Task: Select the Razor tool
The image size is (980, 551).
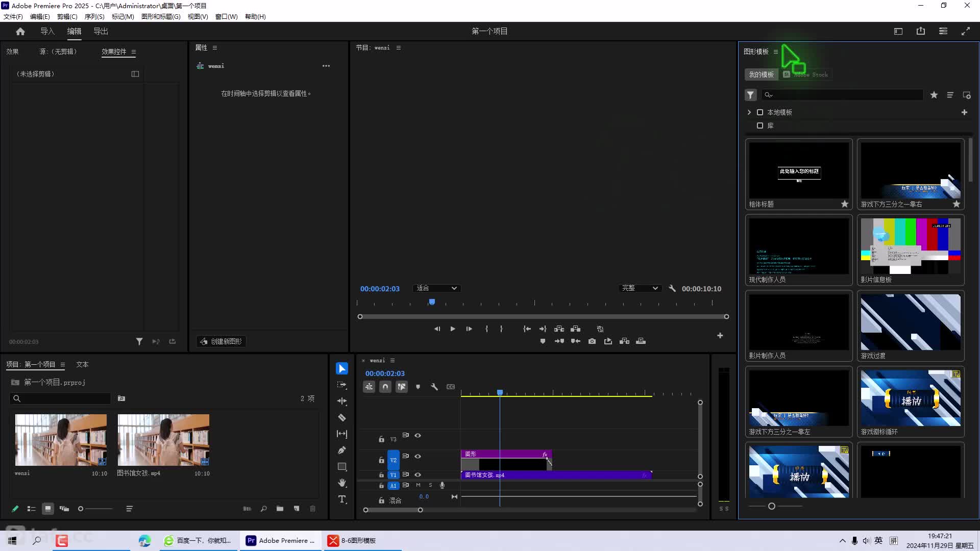Action: click(342, 417)
